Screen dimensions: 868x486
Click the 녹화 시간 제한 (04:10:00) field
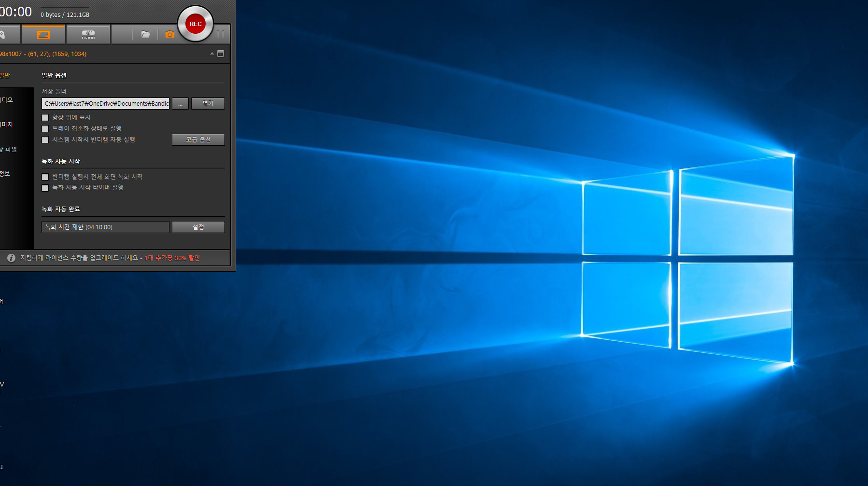click(x=105, y=227)
